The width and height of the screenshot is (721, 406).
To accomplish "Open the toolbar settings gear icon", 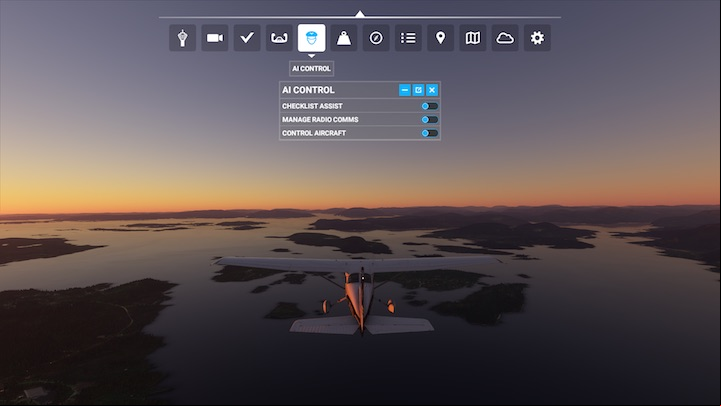I will pos(537,38).
